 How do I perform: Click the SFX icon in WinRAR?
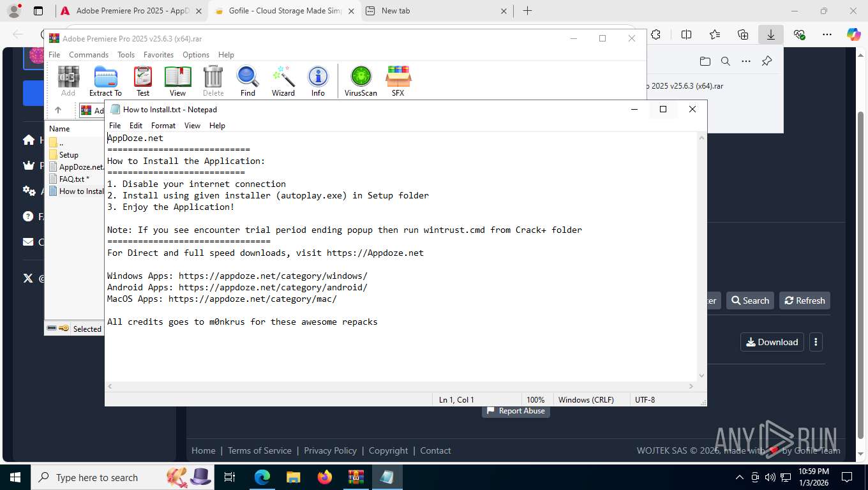[398, 81]
